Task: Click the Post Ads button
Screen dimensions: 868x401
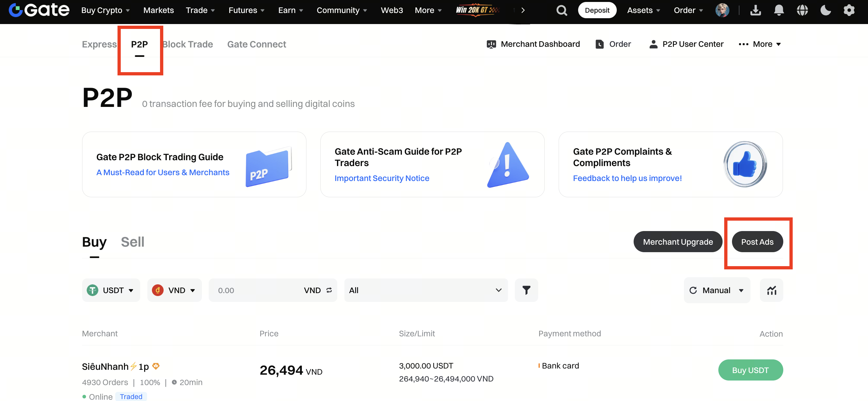Action: pyautogui.click(x=757, y=242)
